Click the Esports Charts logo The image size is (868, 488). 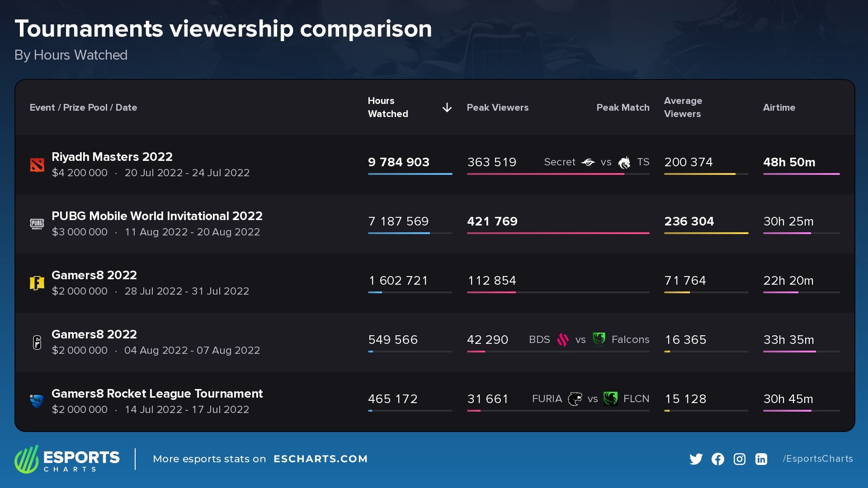[x=67, y=459]
